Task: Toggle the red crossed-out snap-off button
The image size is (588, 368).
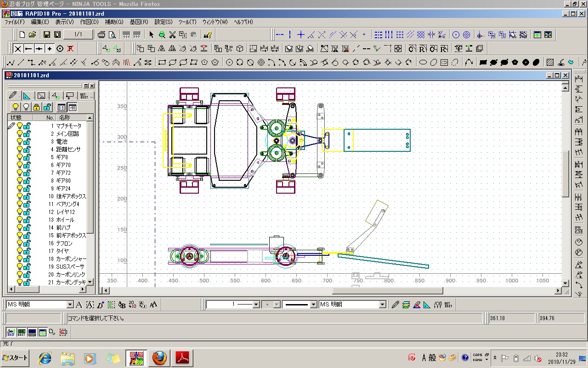Action: (70, 48)
